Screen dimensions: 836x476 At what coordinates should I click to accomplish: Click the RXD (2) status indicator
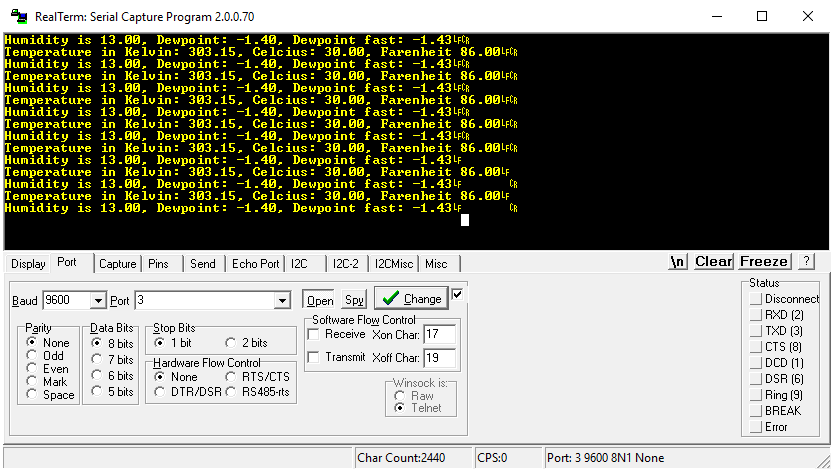756,315
